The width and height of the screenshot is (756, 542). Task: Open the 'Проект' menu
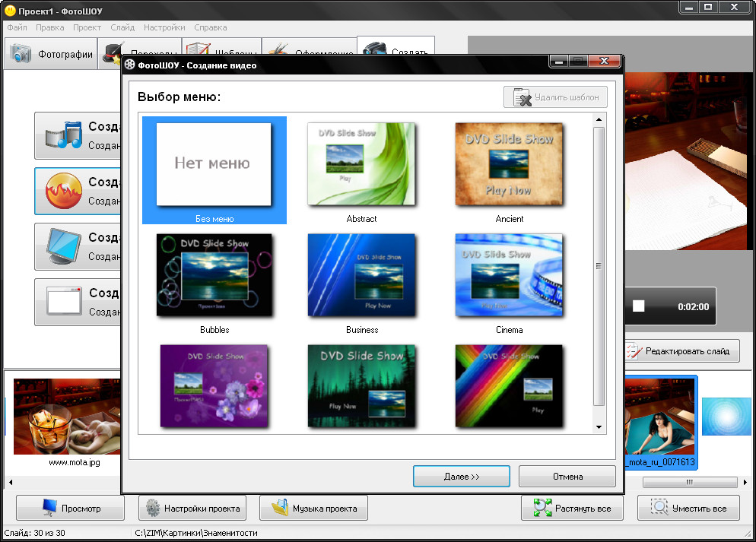click(87, 27)
